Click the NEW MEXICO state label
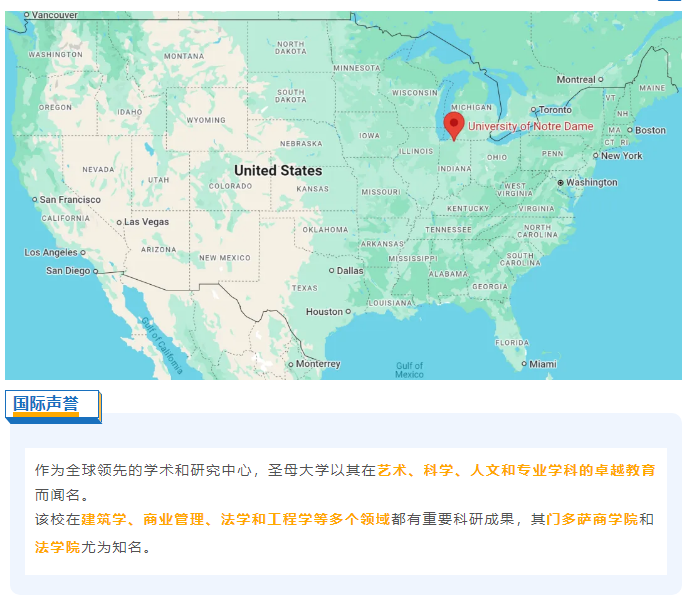This screenshot has height=600, width=691. [225, 258]
